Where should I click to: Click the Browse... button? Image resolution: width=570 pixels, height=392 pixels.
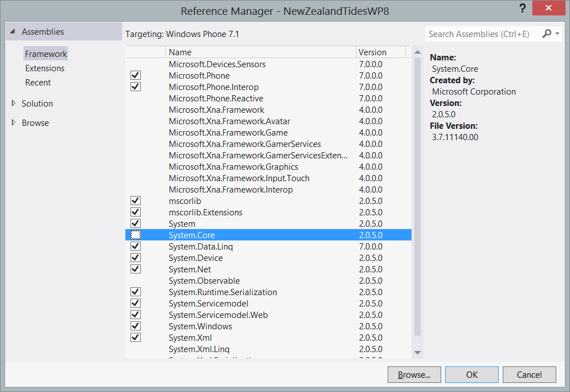pyautogui.click(x=414, y=374)
